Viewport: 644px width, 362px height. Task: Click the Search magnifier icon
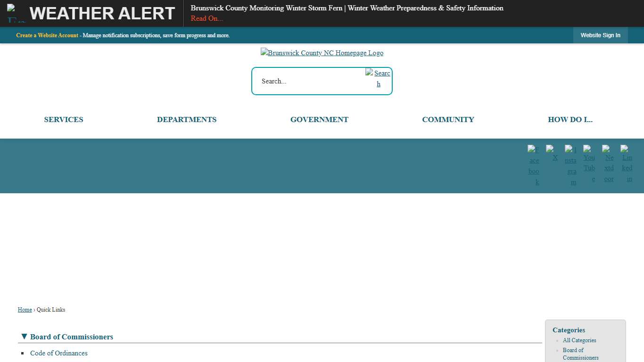point(378,78)
